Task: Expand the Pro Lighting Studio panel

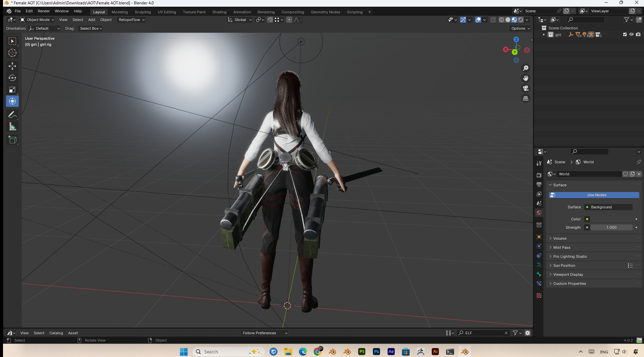Action: (594, 256)
